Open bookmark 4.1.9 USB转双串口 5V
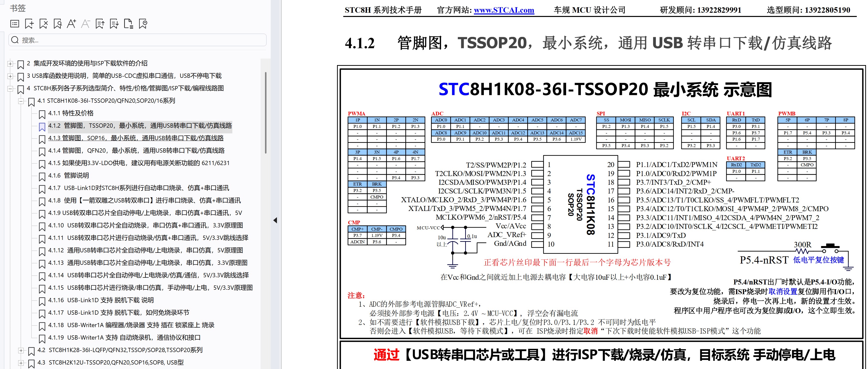This screenshot has width=868, height=369. (x=145, y=213)
